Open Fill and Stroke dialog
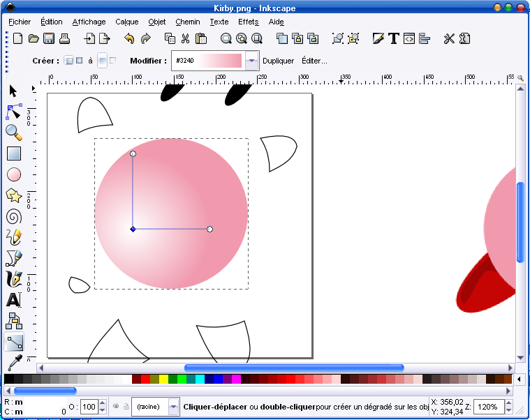The height and width of the screenshot is (420, 530). pos(378,38)
